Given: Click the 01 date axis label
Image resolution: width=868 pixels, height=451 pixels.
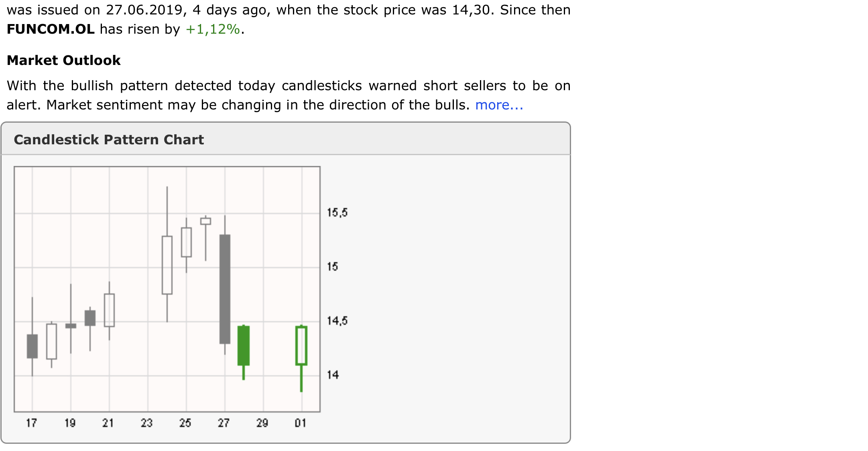Looking at the screenshot, I should point(301,423).
